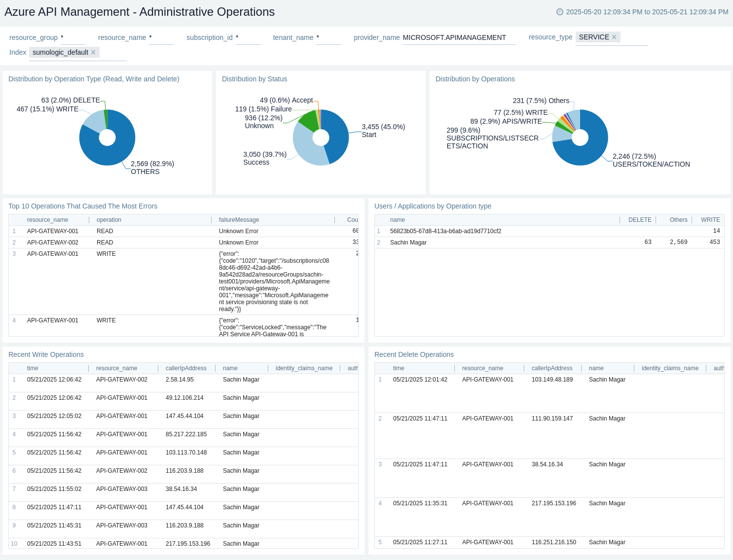Click 05/21/2025 11:55:02 write operation time

(x=54, y=489)
